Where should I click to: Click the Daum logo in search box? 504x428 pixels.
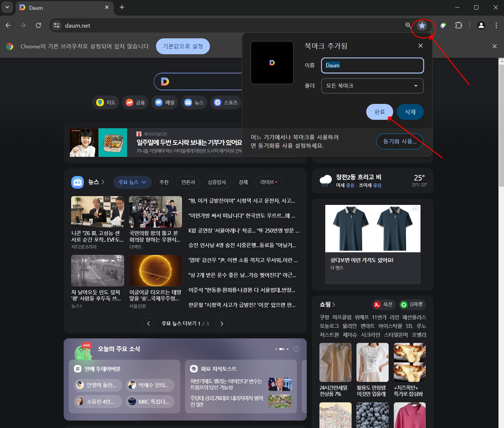[x=165, y=82]
